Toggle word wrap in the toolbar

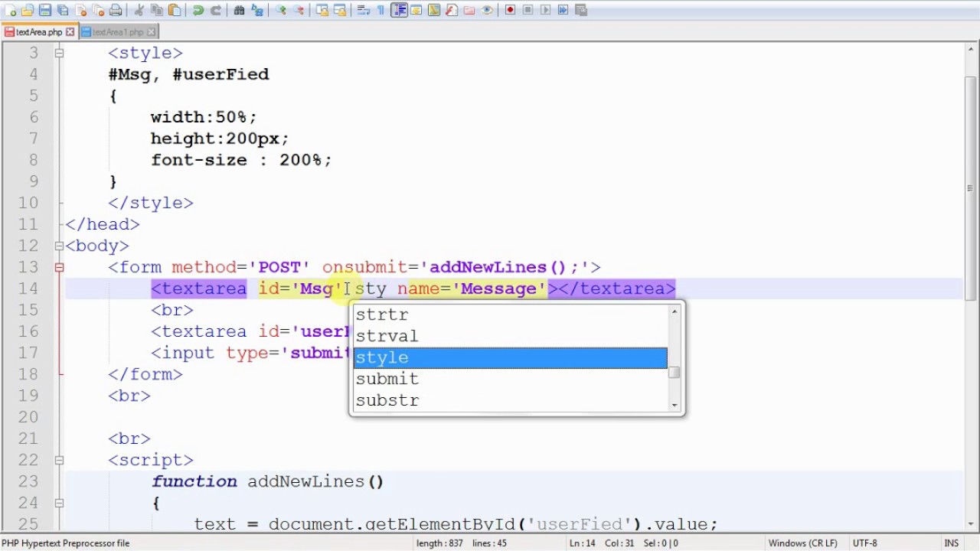(x=364, y=10)
